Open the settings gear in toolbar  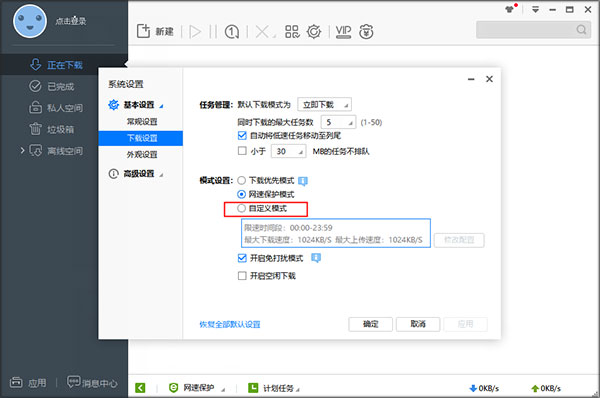314,31
